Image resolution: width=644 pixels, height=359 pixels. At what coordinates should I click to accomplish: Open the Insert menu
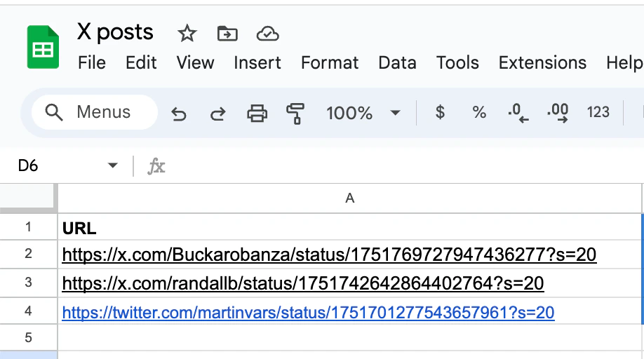tap(257, 63)
